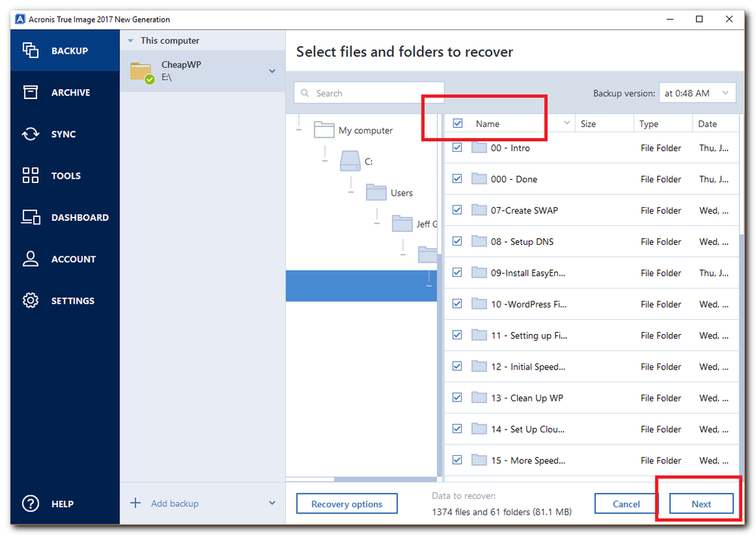
Task: Open the Backup section
Action: click(65, 50)
